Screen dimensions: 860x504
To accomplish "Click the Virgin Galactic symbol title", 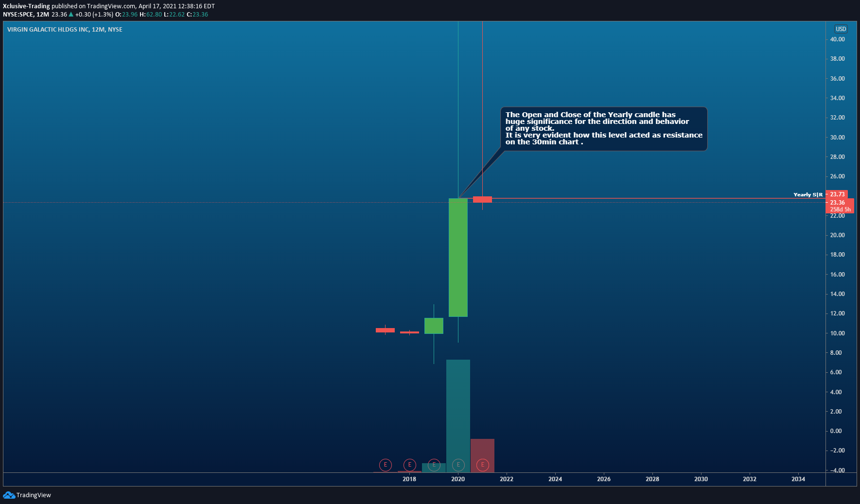I will pyautogui.click(x=65, y=30).
